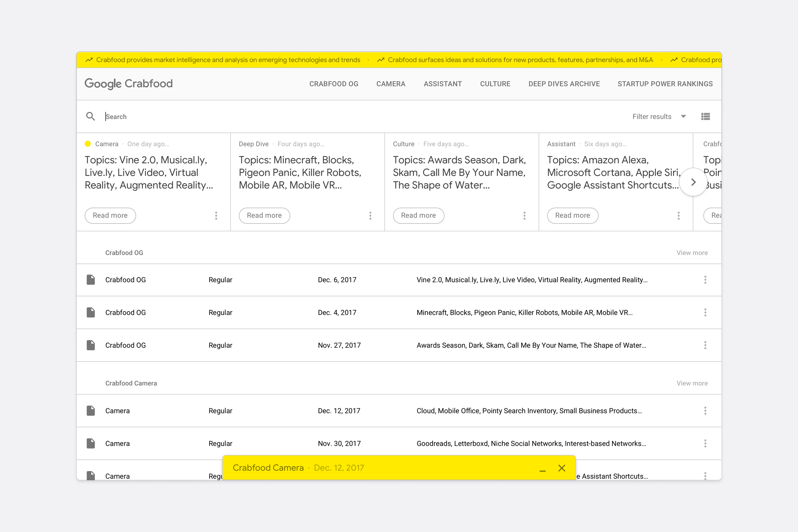Click document icon in Nov. 27, 2017 row
798x532 pixels.
[90, 345]
